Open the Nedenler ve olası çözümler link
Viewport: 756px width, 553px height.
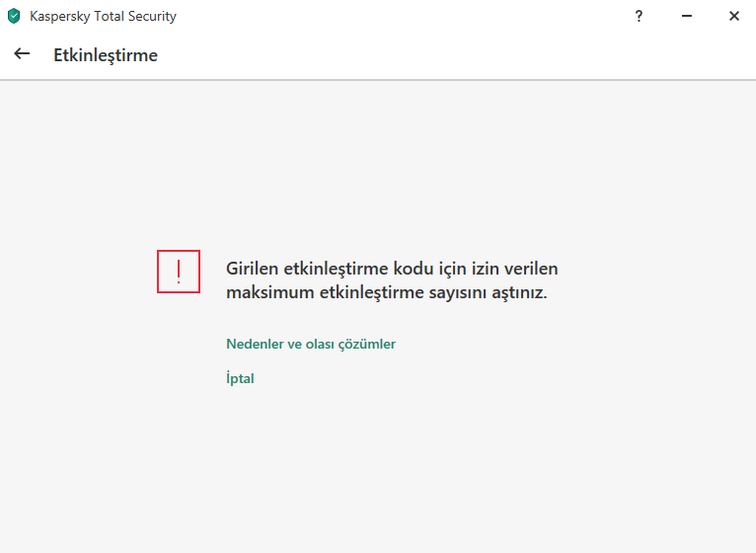click(311, 344)
